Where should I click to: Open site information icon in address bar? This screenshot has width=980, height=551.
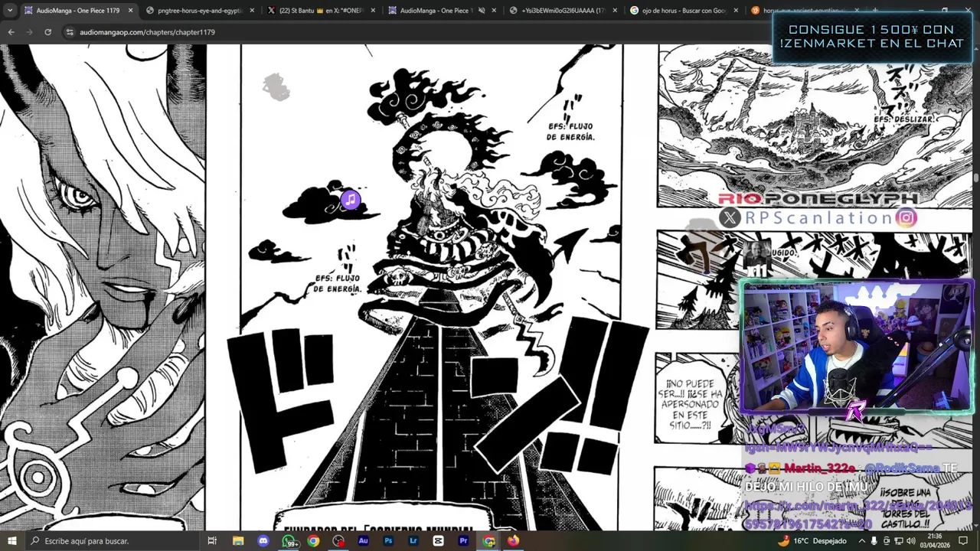[x=70, y=32]
